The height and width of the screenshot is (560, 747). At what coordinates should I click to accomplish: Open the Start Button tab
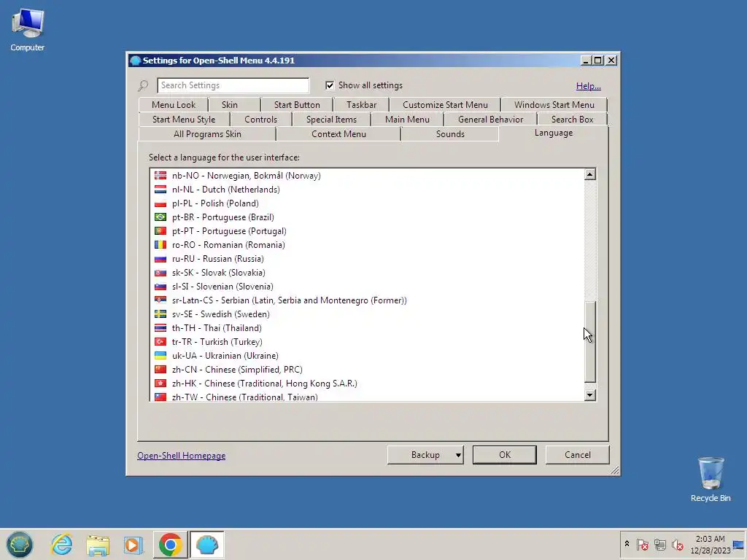[x=297, y=105]
